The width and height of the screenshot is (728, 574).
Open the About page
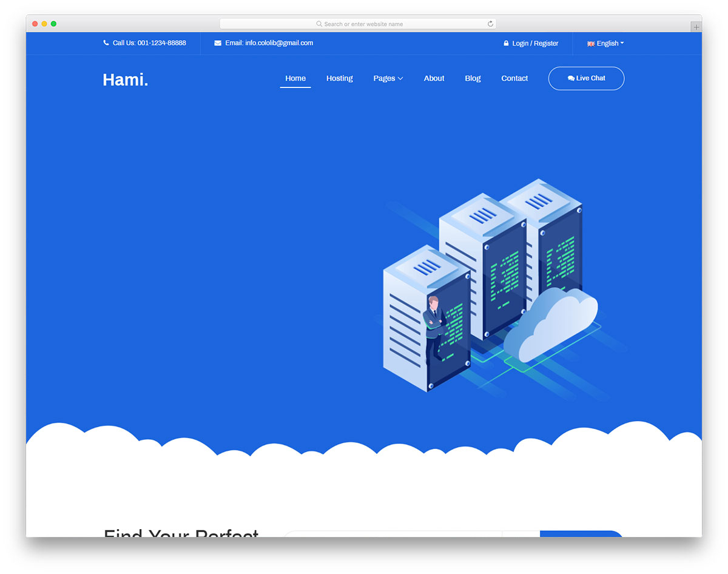click(434, 78)
